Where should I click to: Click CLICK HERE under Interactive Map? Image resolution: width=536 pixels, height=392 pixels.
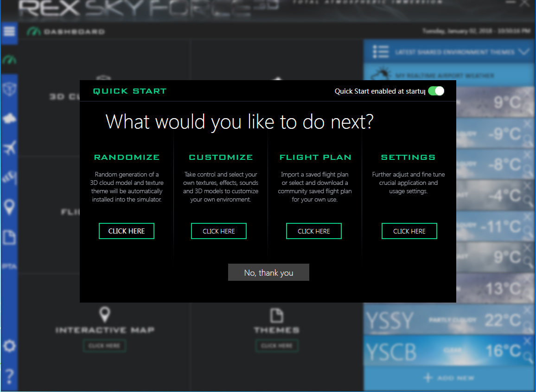[104, 346]
